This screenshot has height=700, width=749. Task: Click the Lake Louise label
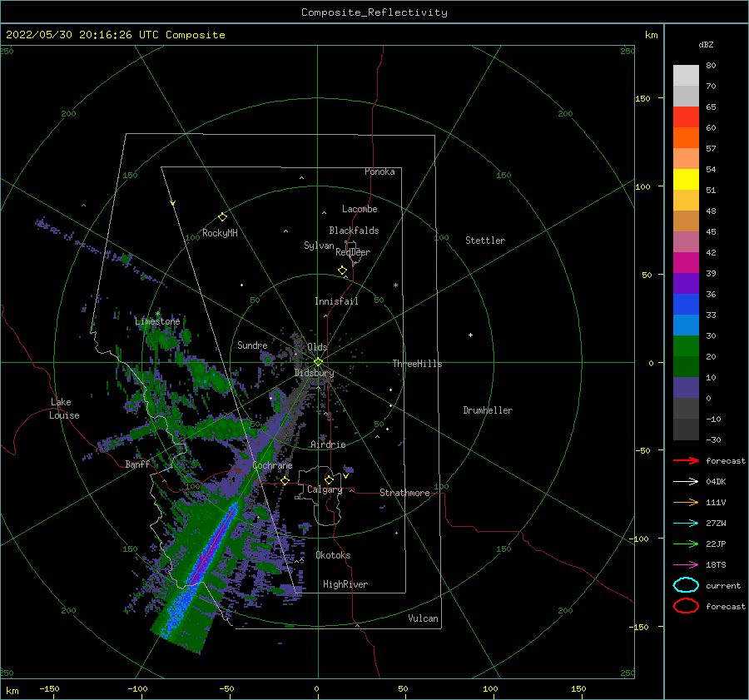tap(64, 409)
